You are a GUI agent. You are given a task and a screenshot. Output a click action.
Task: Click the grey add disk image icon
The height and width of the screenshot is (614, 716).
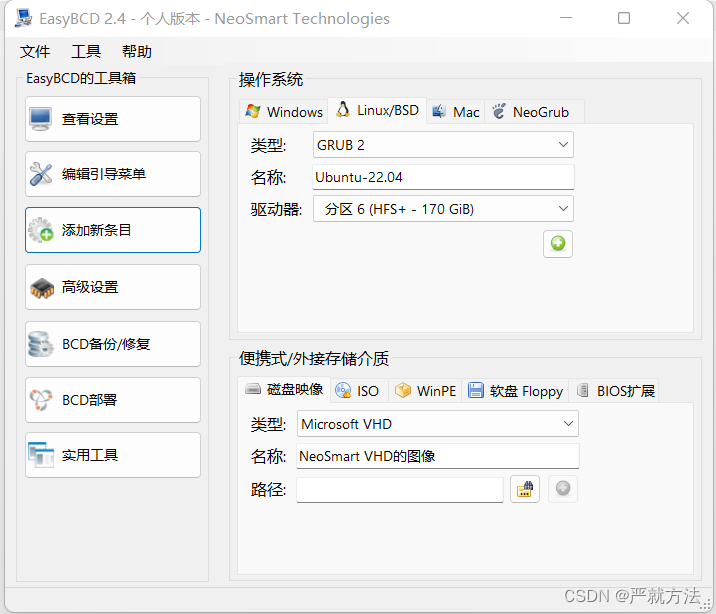click(563, 489)
